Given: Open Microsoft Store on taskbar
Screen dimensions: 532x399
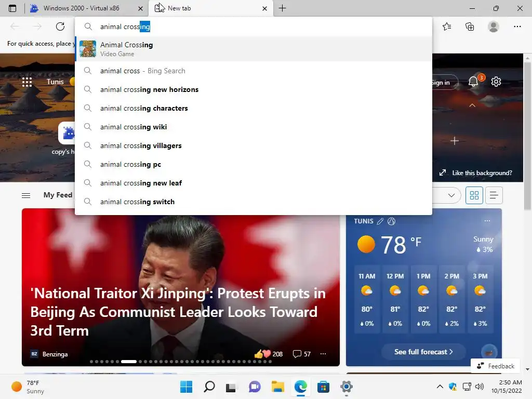Looking at the screenshot, I should pos(323,387).
